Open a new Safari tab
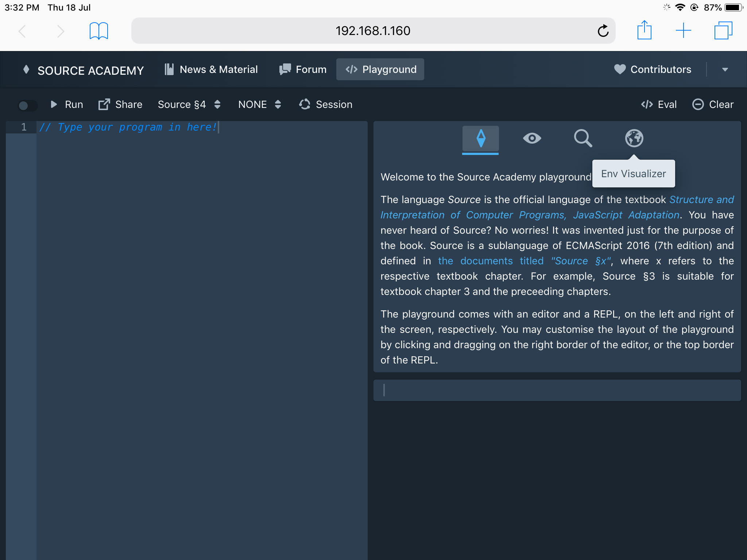The image size is (747, 560). 683,31
